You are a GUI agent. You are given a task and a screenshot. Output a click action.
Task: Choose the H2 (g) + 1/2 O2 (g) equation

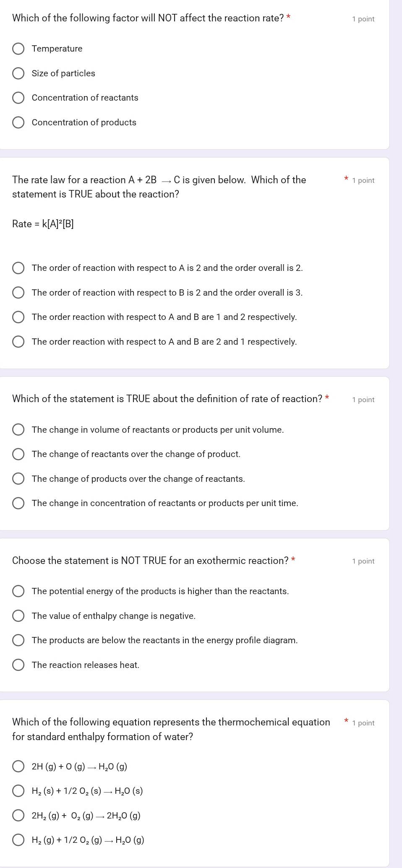point(18,839)
